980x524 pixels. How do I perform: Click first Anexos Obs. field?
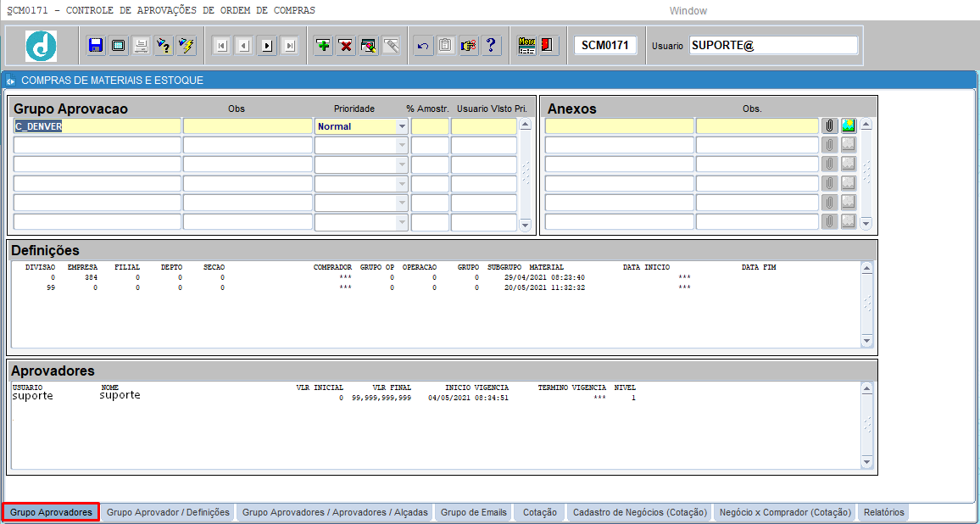[758, 126]
